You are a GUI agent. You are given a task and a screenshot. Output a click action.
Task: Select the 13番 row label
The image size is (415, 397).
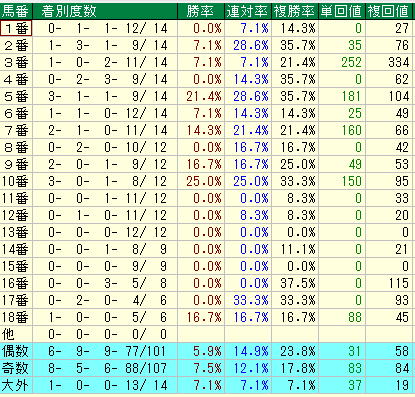click(16, 232)
